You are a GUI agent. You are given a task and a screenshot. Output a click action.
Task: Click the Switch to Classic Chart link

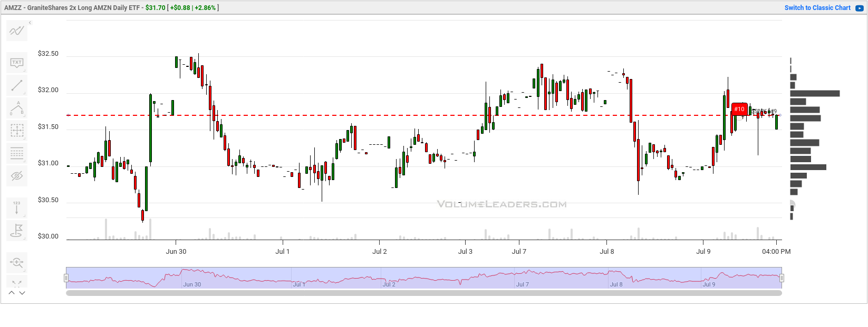(817, 8)
